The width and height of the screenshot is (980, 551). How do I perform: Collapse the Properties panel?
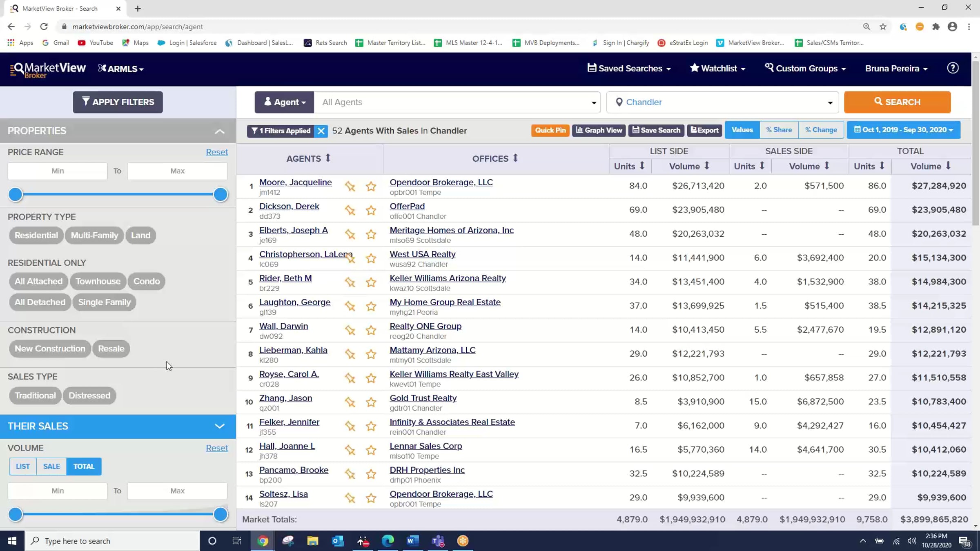click(x=220, y=131)
